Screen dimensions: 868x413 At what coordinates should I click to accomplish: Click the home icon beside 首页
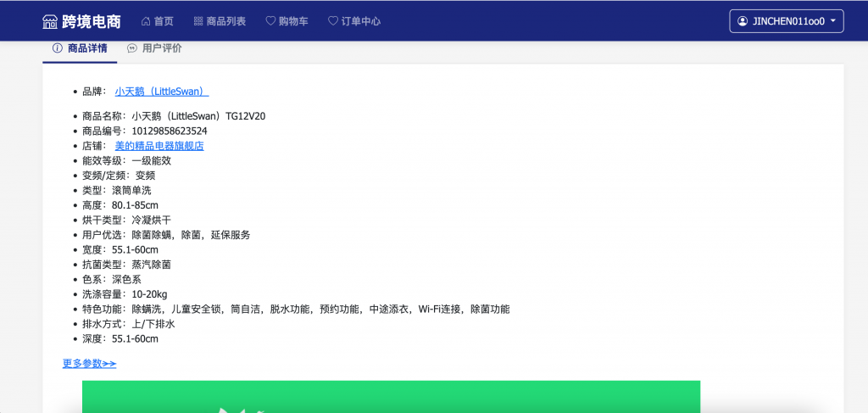click(146, 21)
